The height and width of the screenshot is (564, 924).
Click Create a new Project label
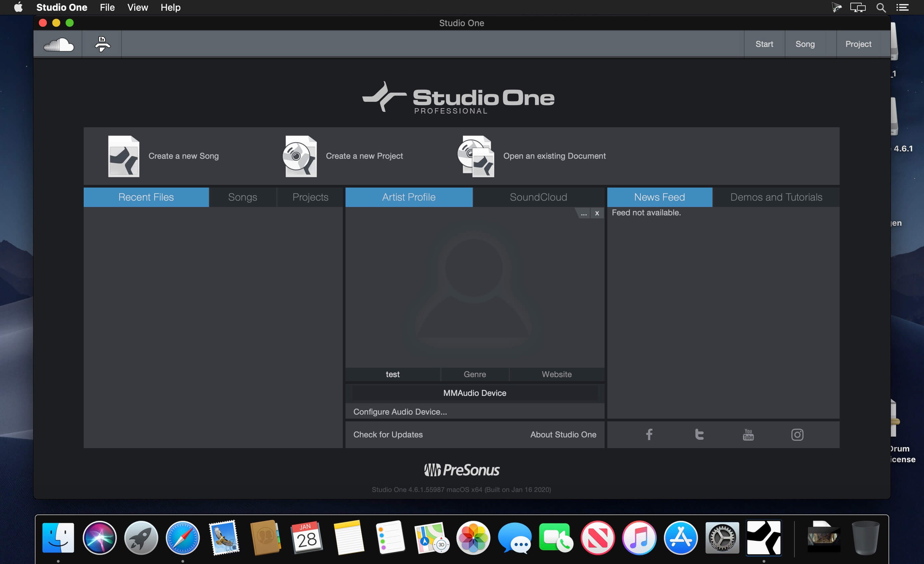click(365, 156)
